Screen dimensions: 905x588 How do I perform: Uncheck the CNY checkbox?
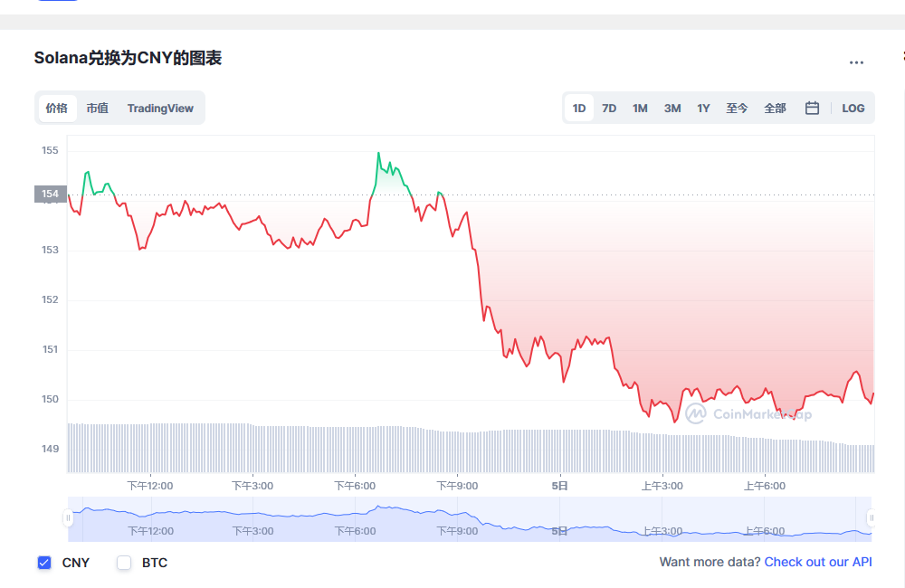point(43,563)
